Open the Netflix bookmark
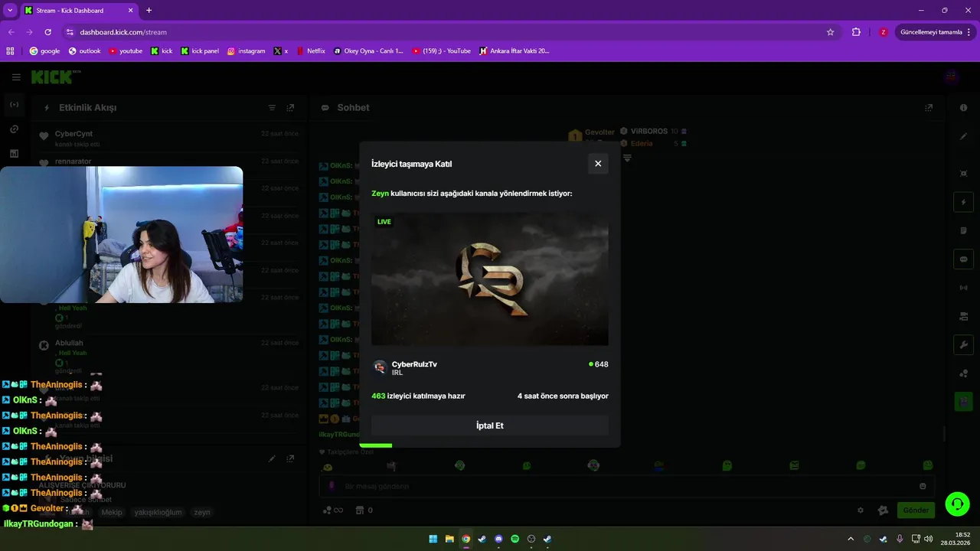980x551 pixels. (x=310, y=51)
